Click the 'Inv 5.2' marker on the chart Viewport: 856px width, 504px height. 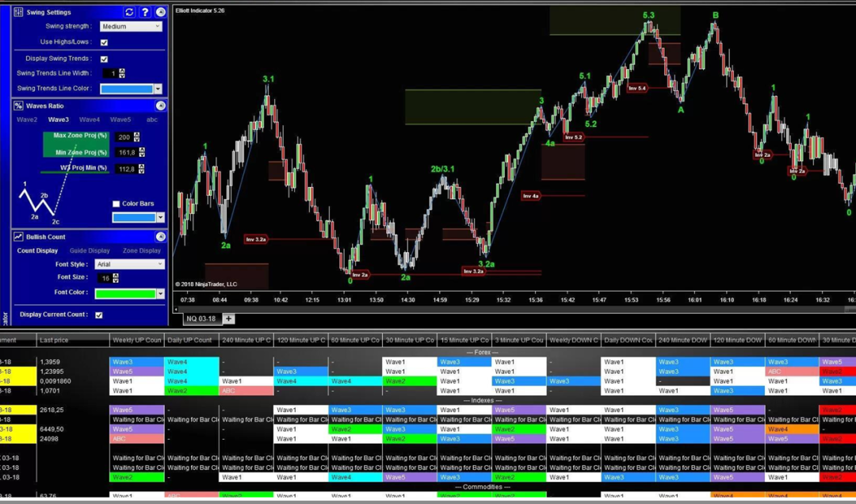(573, 138)
